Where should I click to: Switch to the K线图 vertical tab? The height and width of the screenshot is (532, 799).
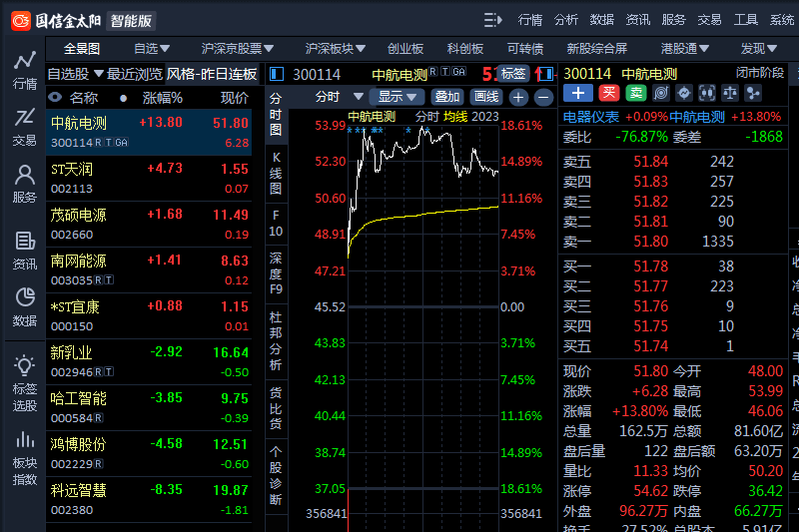[x=276, y=174]
